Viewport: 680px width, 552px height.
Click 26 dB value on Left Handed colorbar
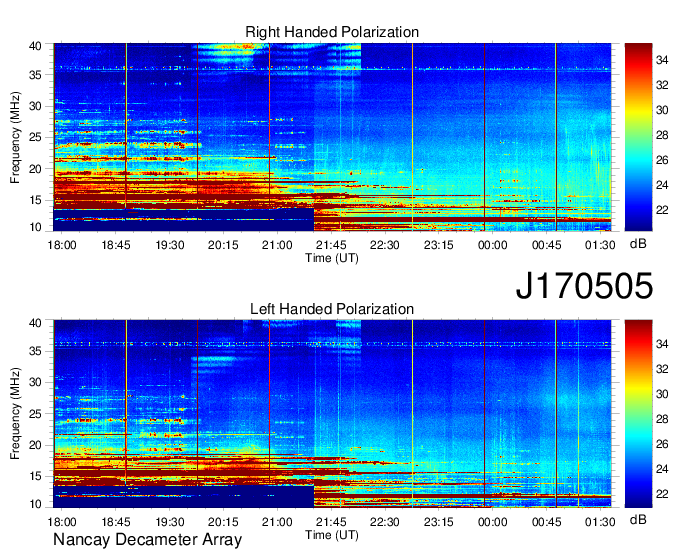pos(662,444)
